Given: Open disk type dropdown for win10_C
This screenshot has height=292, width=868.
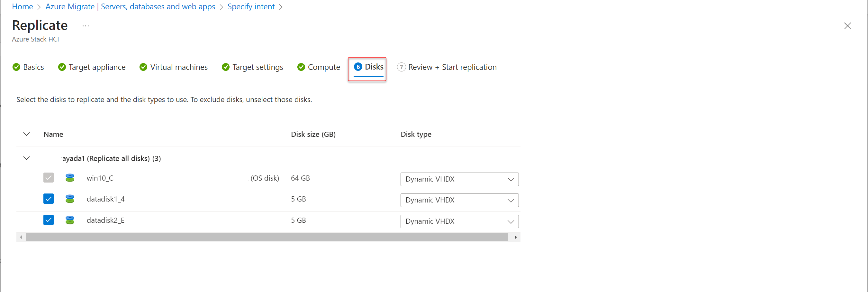Looking at the screenshot, I should (459, 179).
